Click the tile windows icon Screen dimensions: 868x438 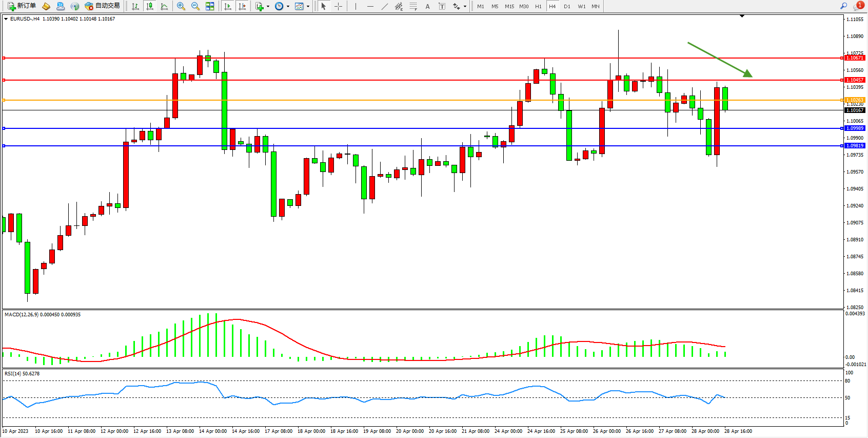[x=210, y=6]
